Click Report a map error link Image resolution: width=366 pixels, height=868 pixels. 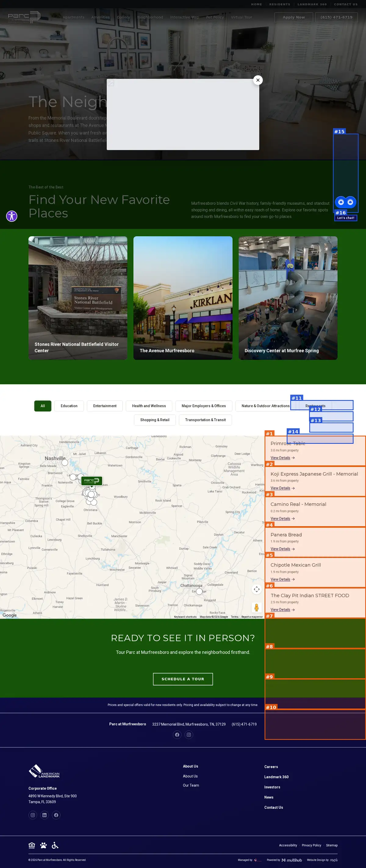coord(252,617)
